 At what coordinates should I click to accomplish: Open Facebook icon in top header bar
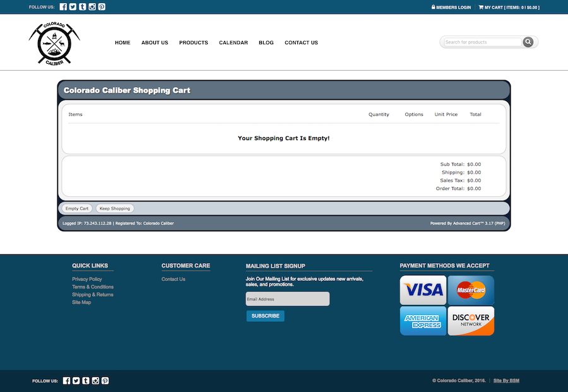[x=63, y=7]
